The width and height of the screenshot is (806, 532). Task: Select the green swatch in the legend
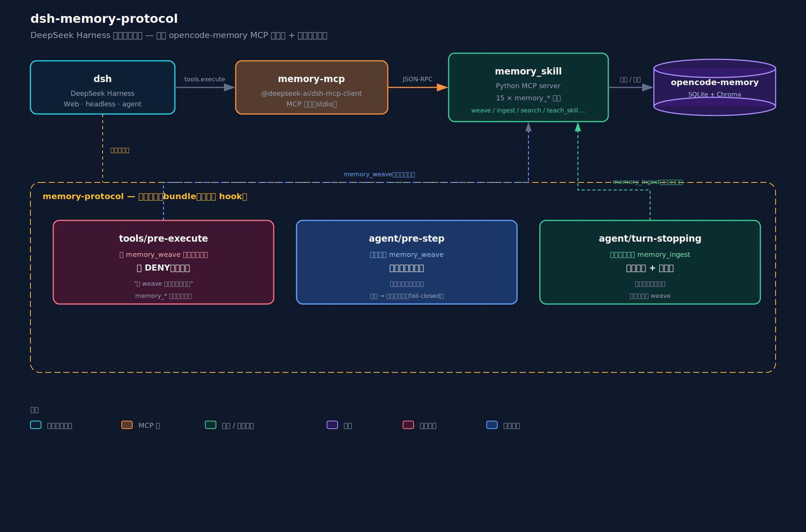[211, 425]
